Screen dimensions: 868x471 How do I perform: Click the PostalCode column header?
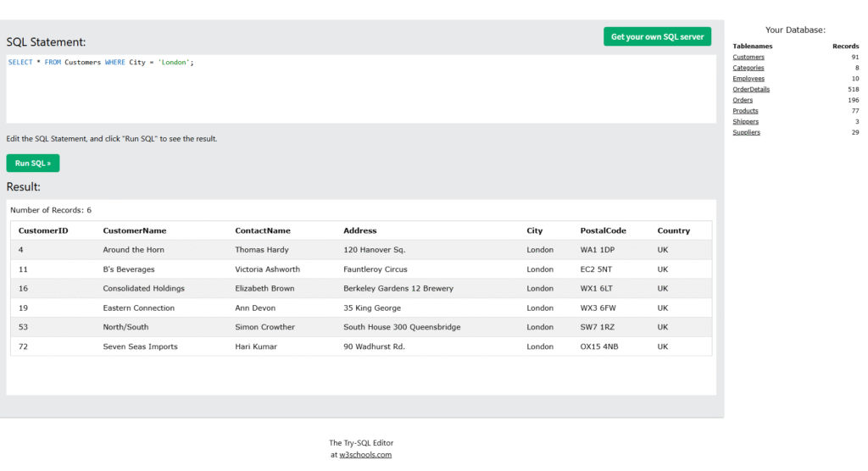pyautogui.click(x=603, y=230)
